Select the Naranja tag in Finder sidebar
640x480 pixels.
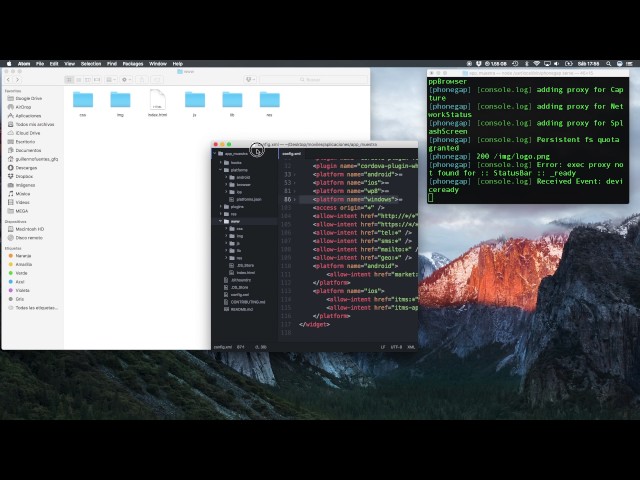click(23, 256)
